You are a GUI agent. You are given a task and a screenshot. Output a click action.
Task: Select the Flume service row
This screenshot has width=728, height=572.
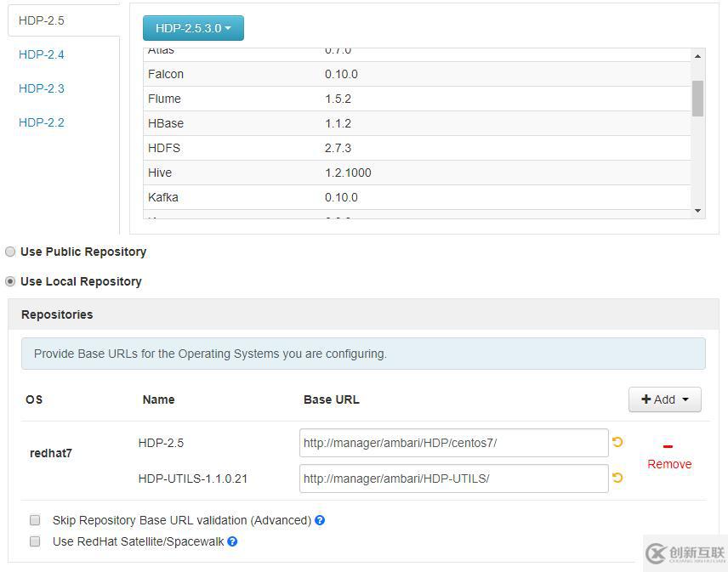[x=417, y=99]
